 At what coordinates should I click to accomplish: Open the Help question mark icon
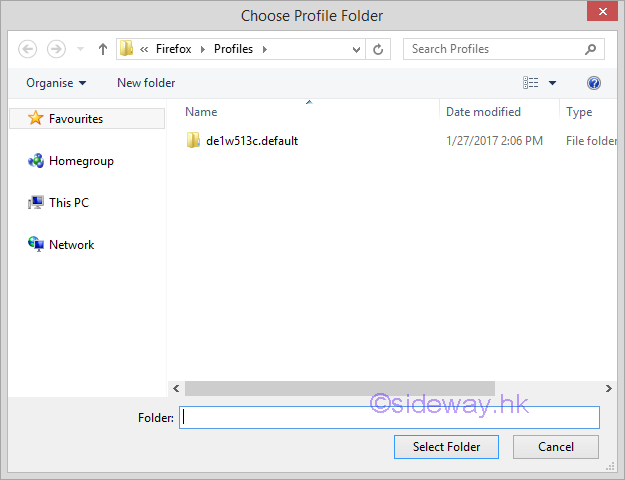point(594,83)
